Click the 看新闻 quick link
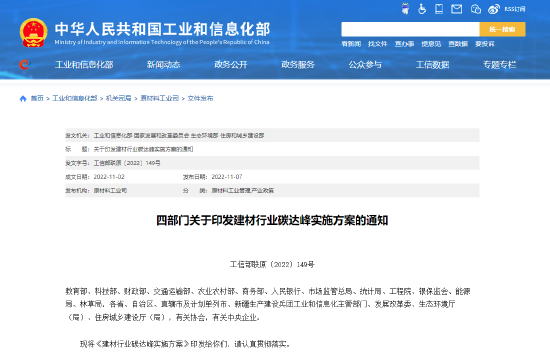 tap(351, 44)
